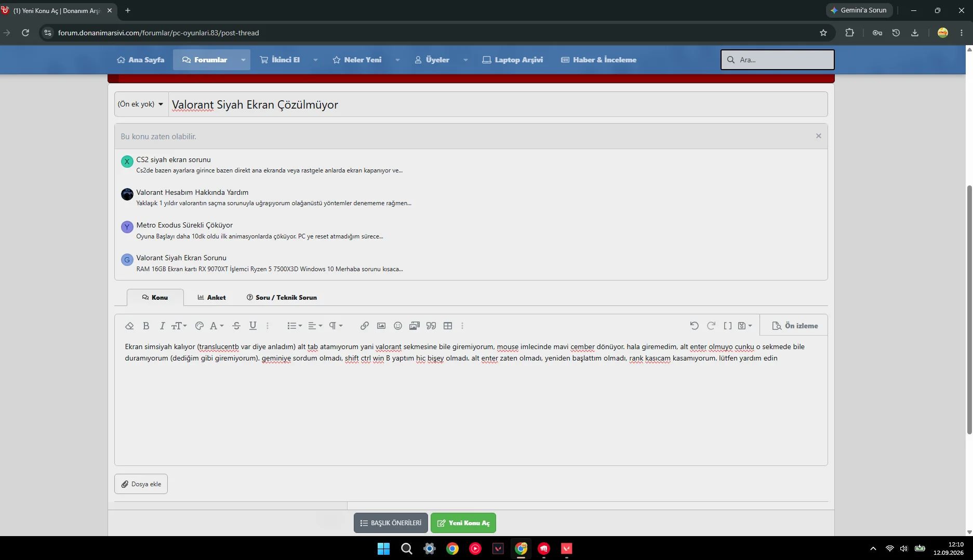Insert an image into the post

(x=381, y=326)
